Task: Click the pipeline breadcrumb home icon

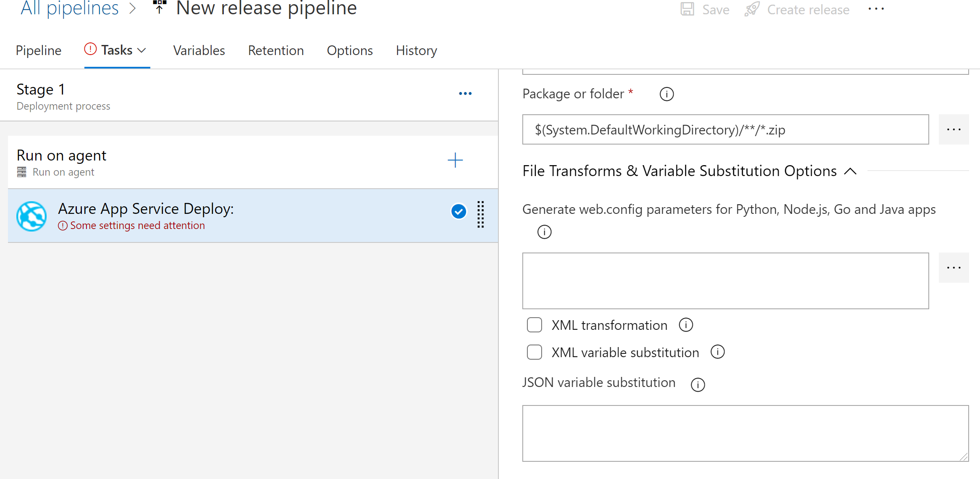Action: click(x=160, y=8)
